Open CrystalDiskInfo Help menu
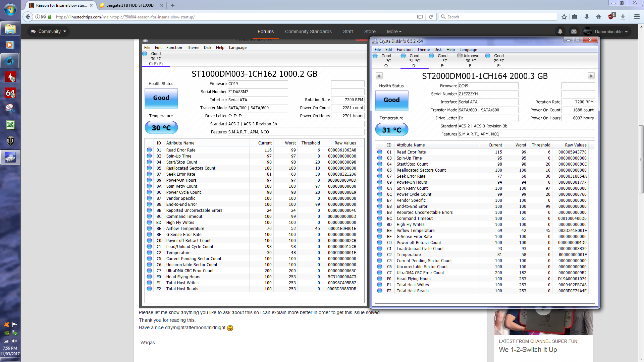 (450, 50)
